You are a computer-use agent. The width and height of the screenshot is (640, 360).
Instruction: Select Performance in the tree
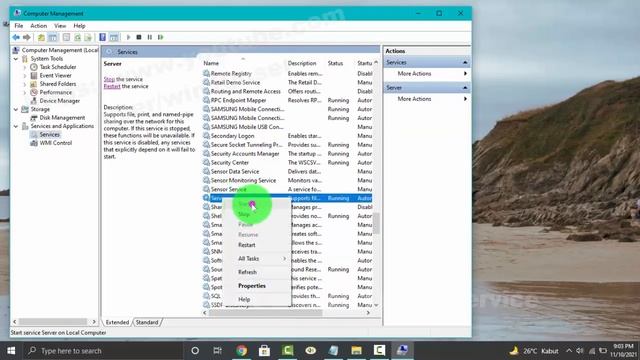[x=56, y=92]
